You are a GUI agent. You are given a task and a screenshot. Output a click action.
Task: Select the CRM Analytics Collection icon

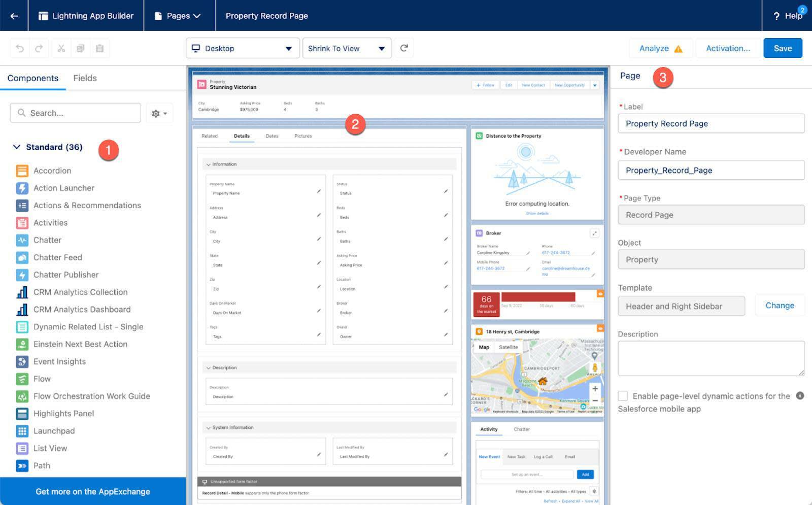coord(22,292)
